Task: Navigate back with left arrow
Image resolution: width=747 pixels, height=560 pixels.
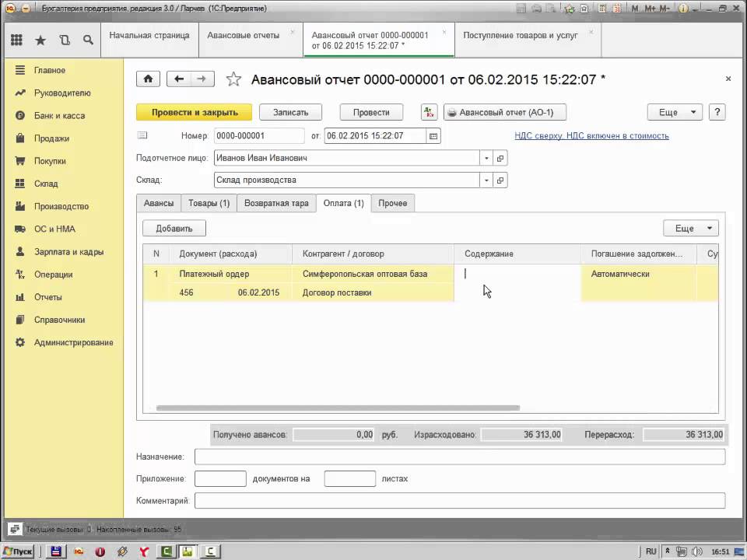Action: [x=179, y=79]
